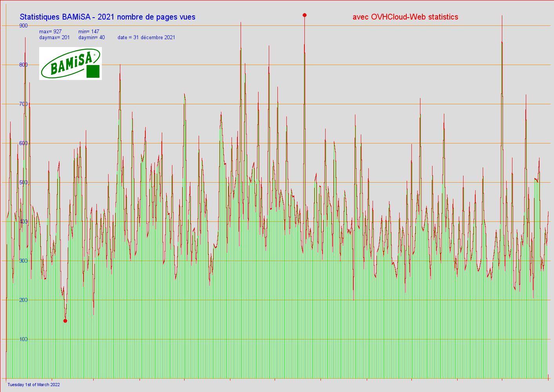554x392 pixels.
Task: Click the 100 y-axis label
Action: [24, 339]
